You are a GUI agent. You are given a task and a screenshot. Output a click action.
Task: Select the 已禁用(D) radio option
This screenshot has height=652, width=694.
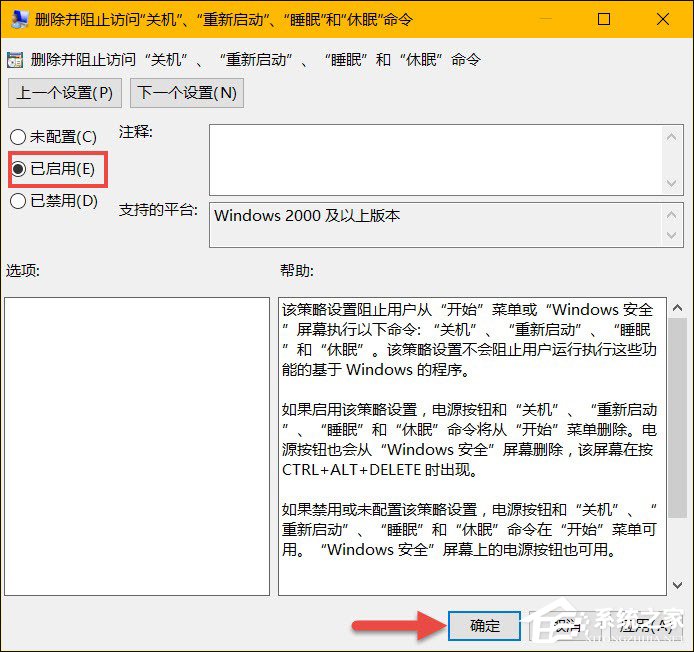coord(54,201)
